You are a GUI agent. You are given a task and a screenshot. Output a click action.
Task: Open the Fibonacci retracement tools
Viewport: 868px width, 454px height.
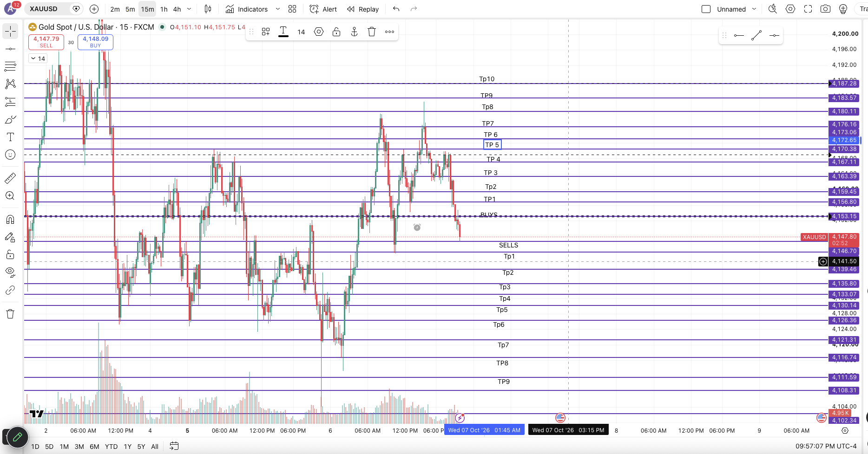pos(10,66)
